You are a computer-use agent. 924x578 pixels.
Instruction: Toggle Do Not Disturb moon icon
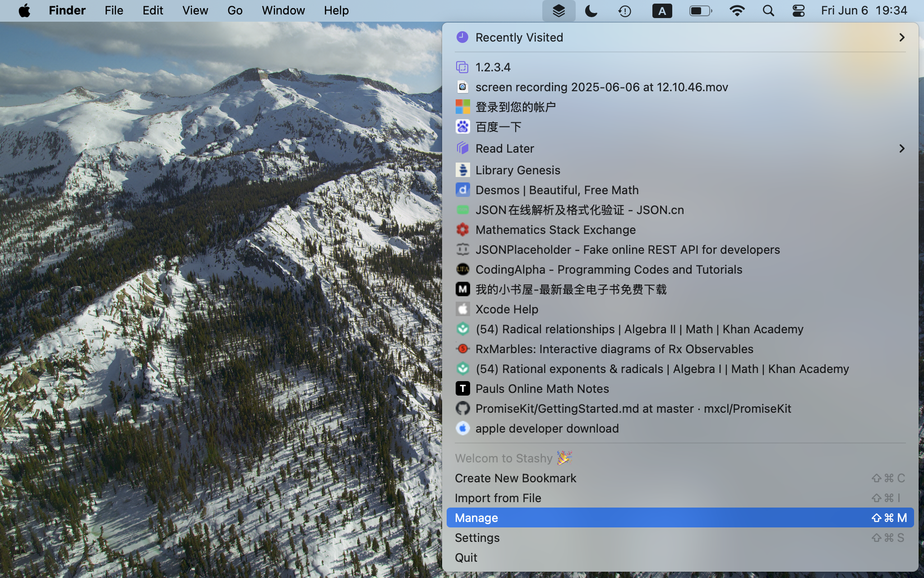591,11
